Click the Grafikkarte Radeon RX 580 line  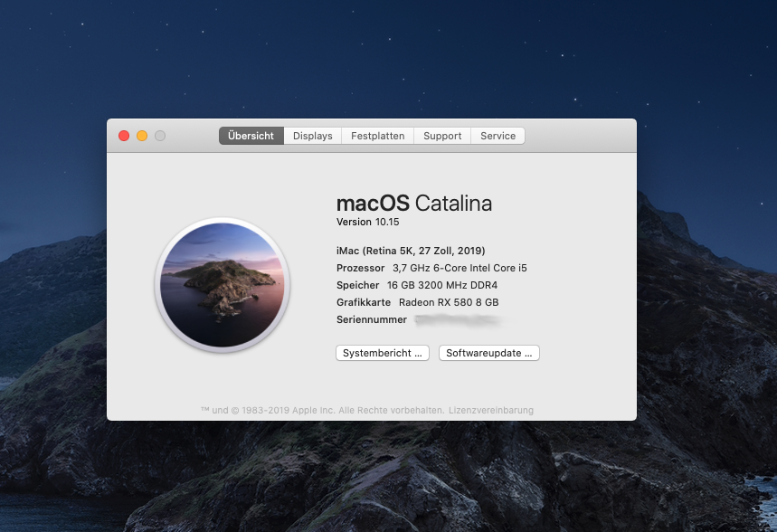coord(417,302)
